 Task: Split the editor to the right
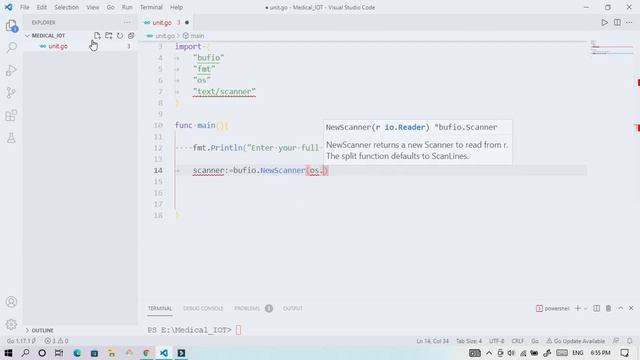coord(617,22)
